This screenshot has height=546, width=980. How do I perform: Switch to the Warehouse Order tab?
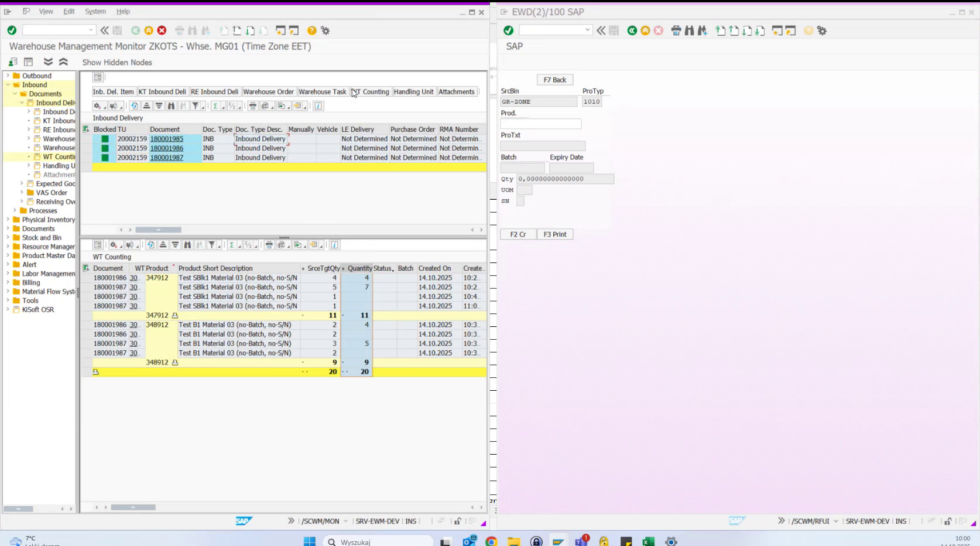click(x=268, y=91)
